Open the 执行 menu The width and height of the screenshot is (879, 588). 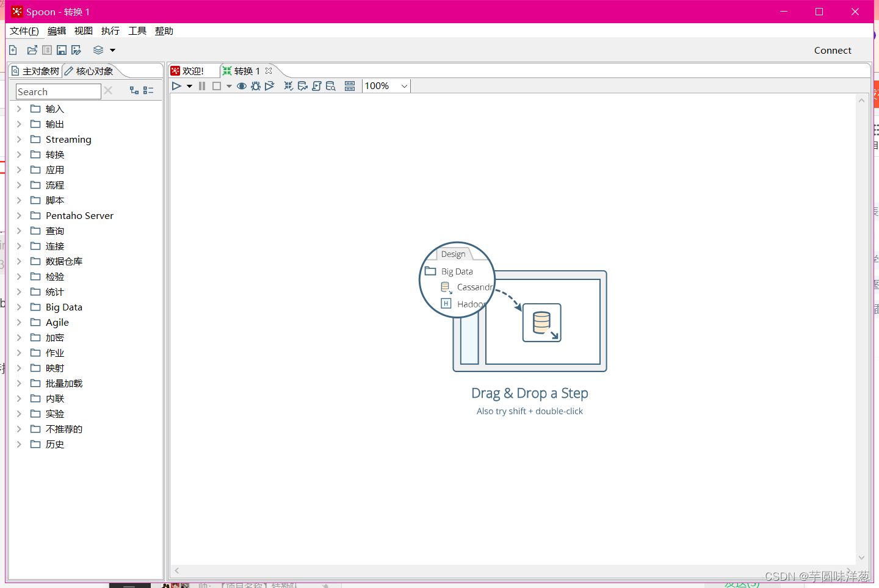click(x=110, y=31)
